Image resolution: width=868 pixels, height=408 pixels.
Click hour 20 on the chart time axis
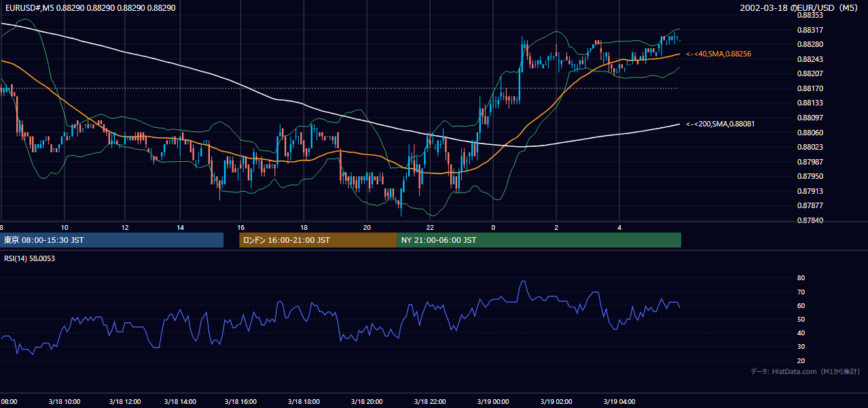367,227
